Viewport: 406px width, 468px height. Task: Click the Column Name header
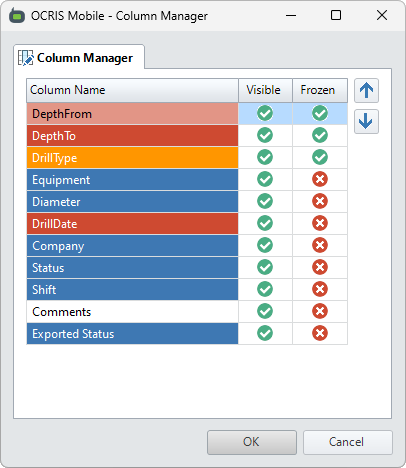pos(132,90)
